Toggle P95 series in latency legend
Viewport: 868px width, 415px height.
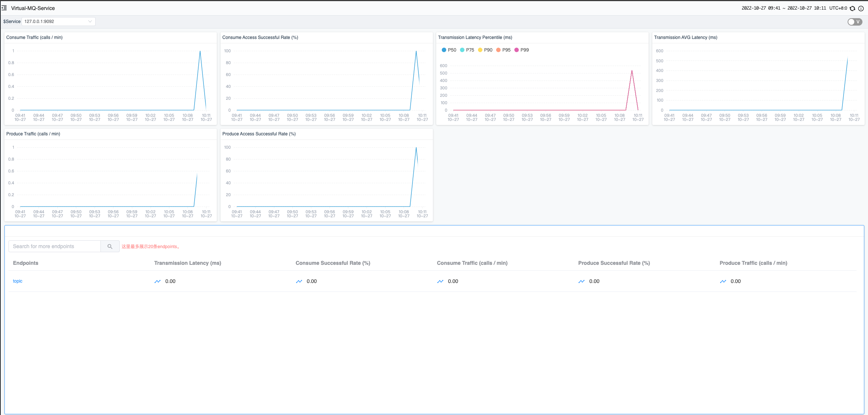503,50
